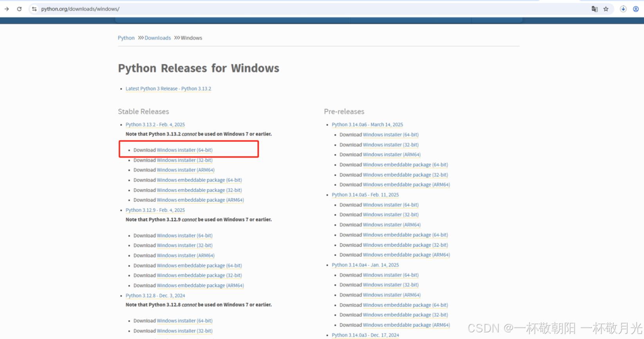
Task: Download Python 3.14.0a4 Windows installer (32-bit)
Action: pos(391,285)
